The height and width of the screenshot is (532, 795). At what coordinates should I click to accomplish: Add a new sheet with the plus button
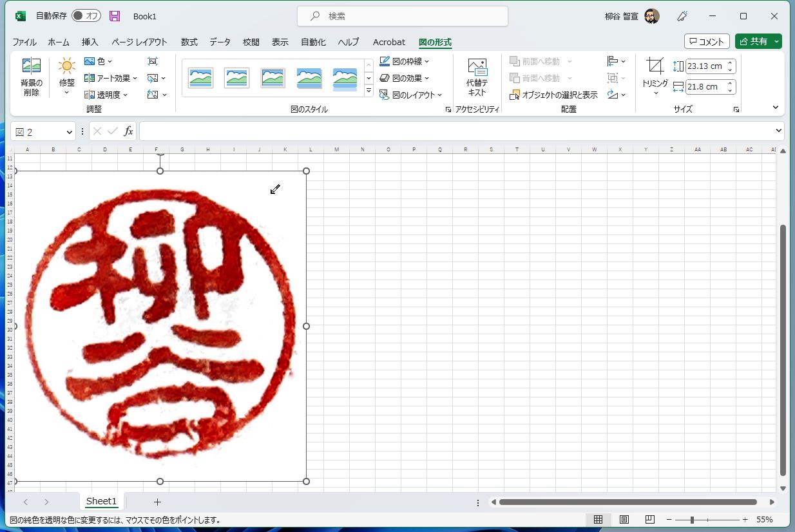(x=157, y=502)
